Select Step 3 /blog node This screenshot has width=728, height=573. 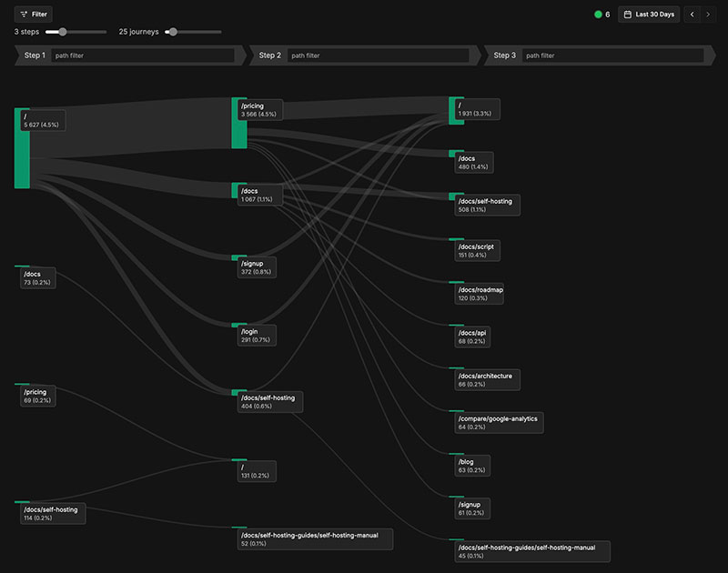(472, 466)
